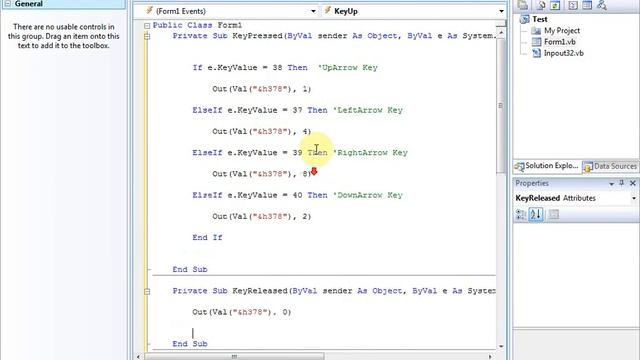Screen dimensions: 640x360
Task: Open the KeyUp method name dropdown
Action: (501, 11)
